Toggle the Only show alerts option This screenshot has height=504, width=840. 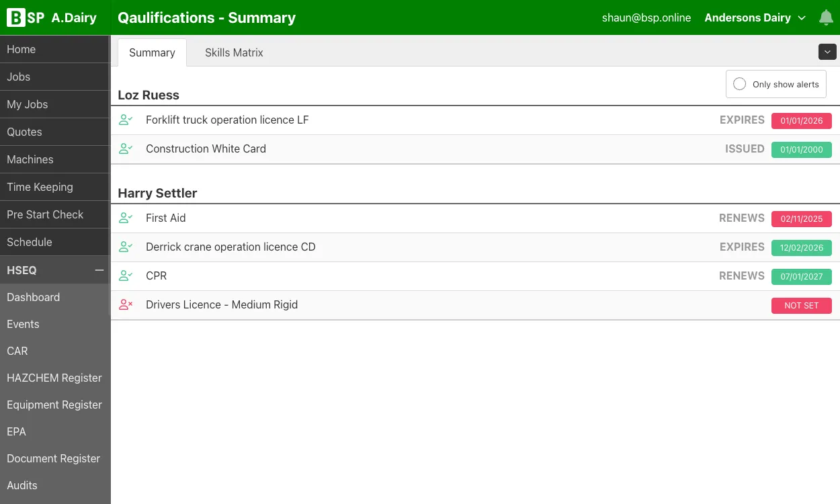[776, 84]
